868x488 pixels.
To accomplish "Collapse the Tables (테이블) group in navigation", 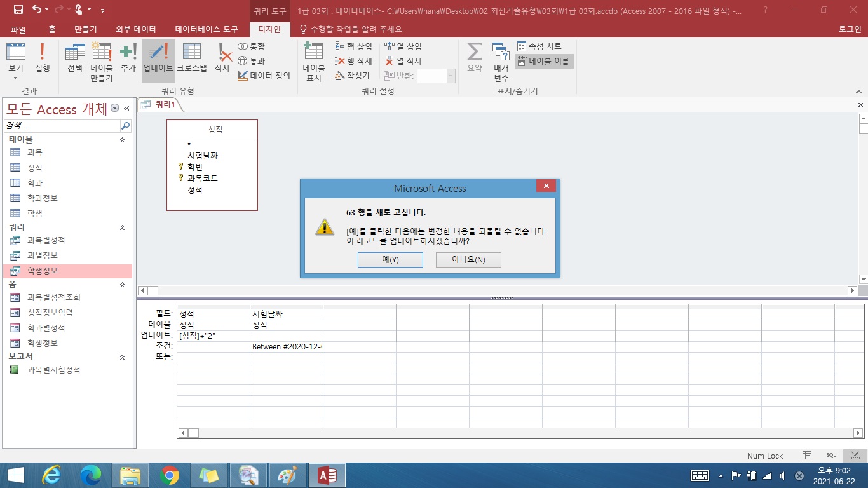I will (x=122, y=140).
